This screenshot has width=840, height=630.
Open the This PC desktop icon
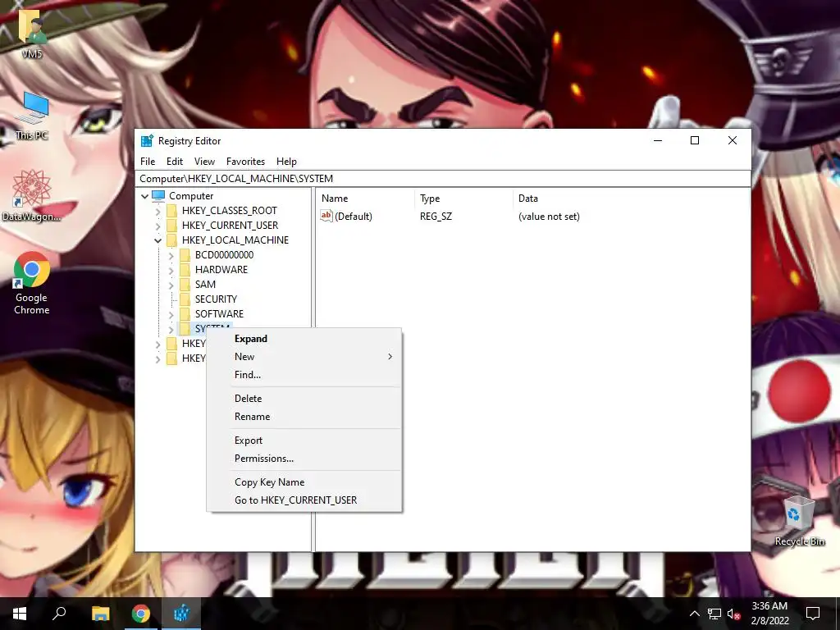click(x=32, y=115)
